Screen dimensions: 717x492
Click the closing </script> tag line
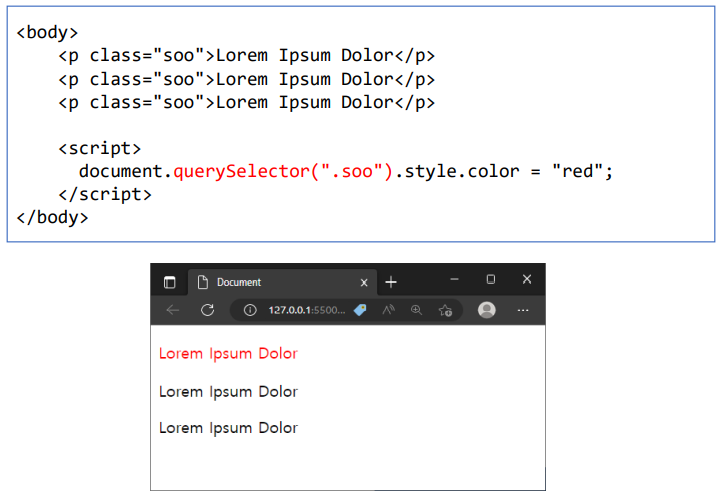coord(105,194)
